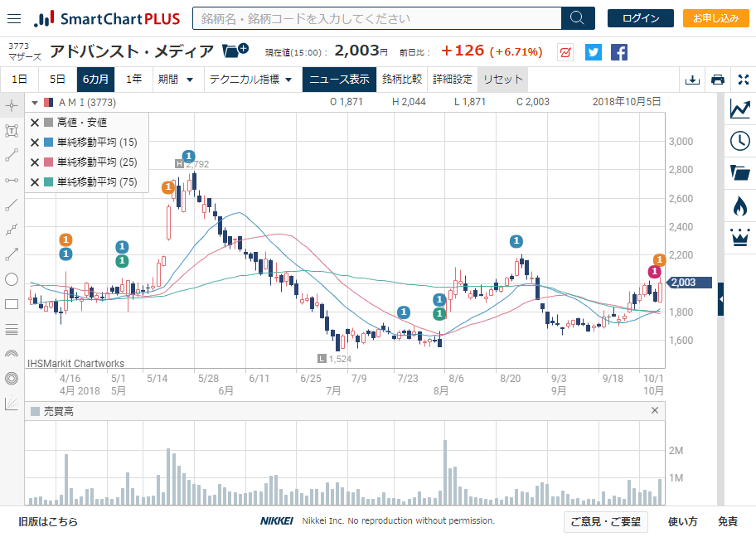Open the 免責 link
This screenshot has height=537, width=756.
(728, 521)
